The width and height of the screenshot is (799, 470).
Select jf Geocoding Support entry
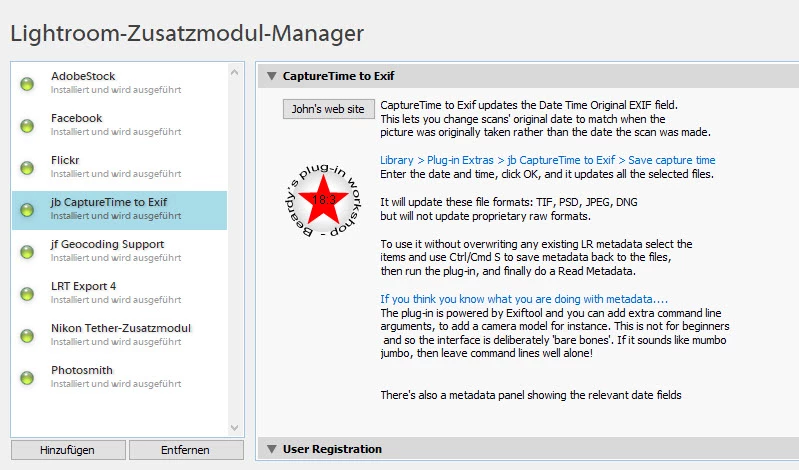[x=119, y=251]
